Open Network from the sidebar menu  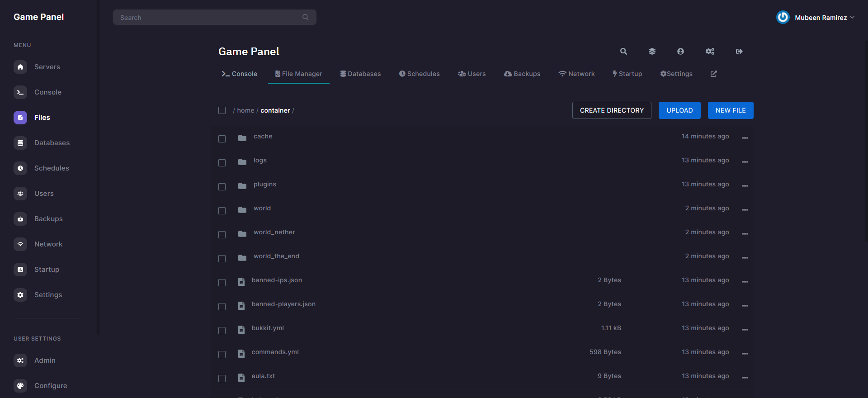(x=48, y=244)
